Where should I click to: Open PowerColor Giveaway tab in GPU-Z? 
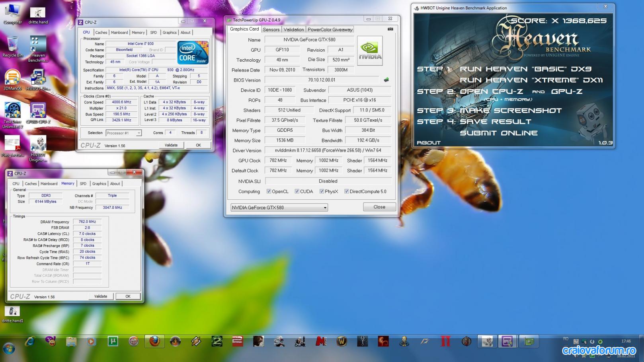[330, 29]
